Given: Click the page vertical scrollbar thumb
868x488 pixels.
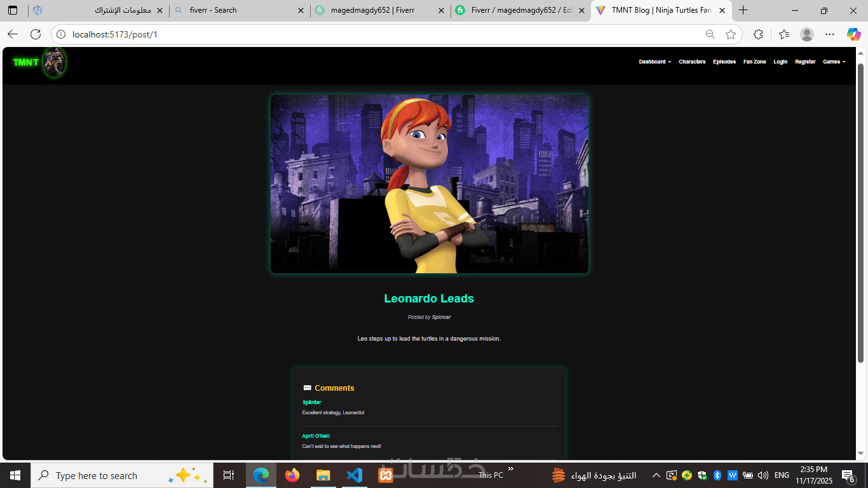Looking at the screenshot, I should point(861,213).
